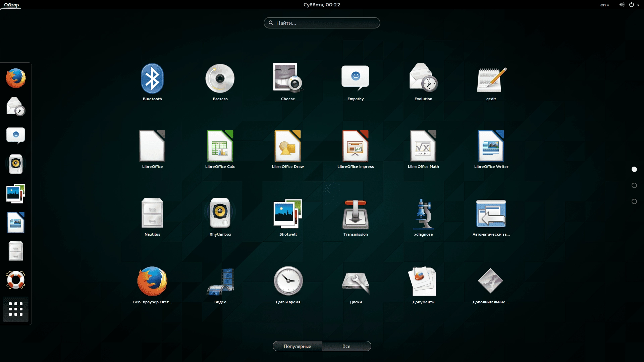Click file cabinet icon in the dash

pos(16,251)
